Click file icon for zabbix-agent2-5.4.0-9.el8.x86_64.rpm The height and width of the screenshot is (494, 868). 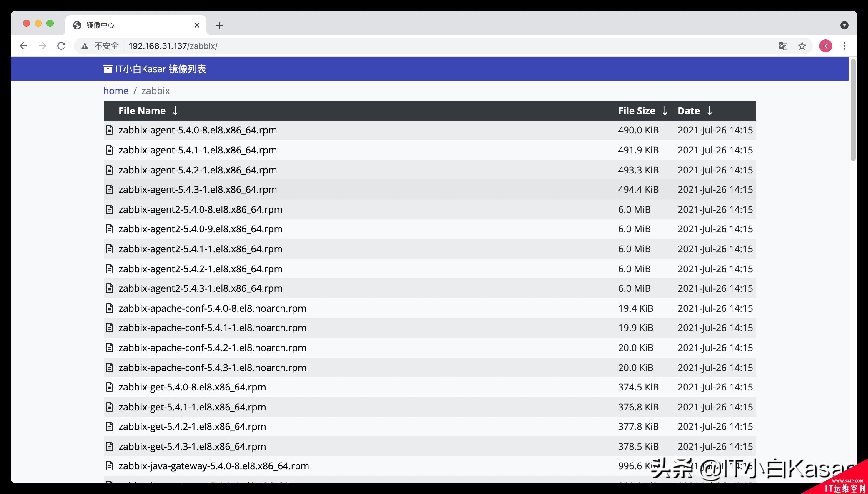pyautogui.click(x=109, y=229)
